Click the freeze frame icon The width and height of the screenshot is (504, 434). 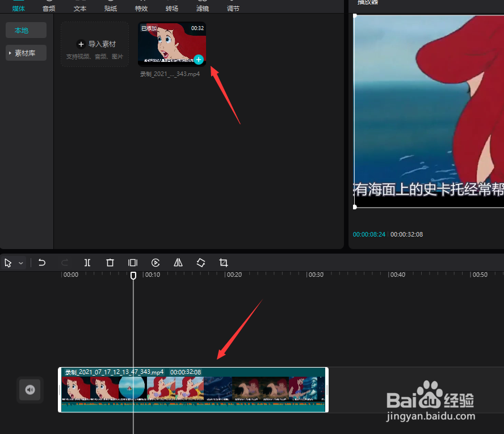[133, 263]
